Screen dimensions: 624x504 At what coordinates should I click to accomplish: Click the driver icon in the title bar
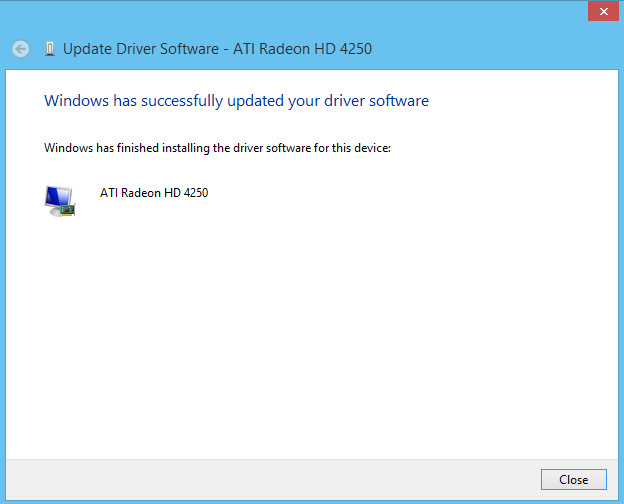[x=50, y=49]
